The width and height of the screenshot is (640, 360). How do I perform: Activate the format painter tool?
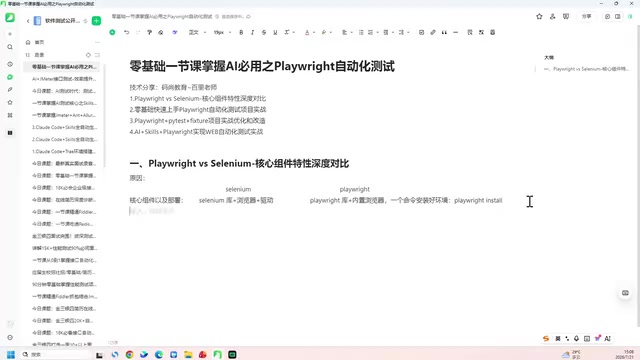[149, 32]
